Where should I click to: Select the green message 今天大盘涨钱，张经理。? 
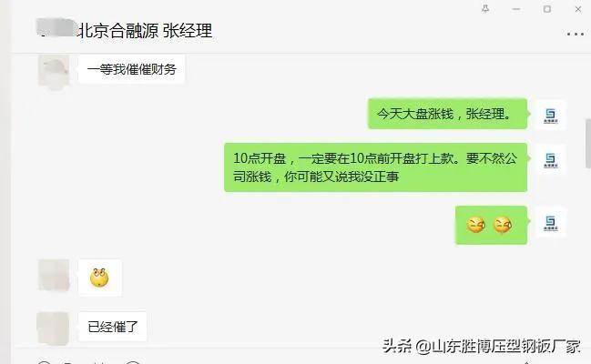pos(447,114)
